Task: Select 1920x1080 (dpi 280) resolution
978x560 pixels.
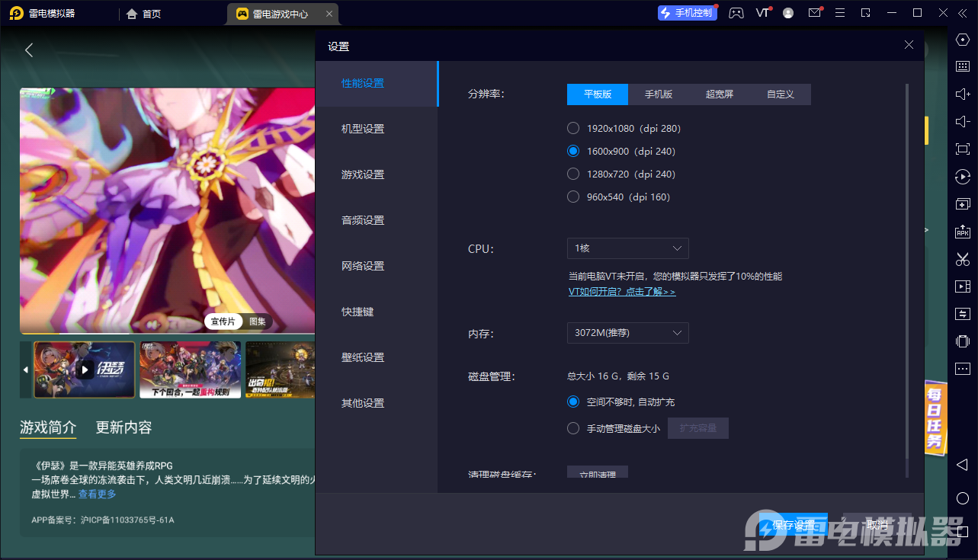Action: pyautogui.click(x=573, y=128)
